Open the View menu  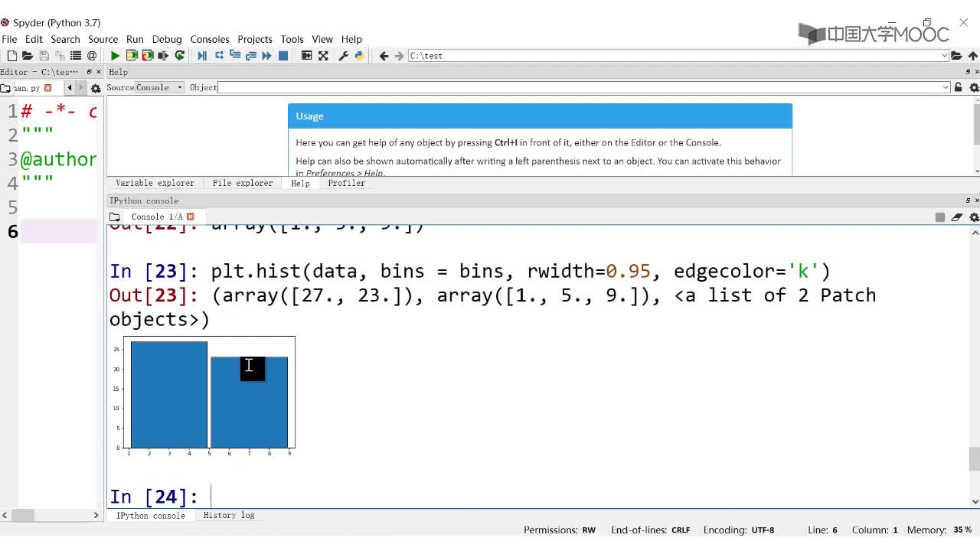pyautogui.click(x=322, y=39)
